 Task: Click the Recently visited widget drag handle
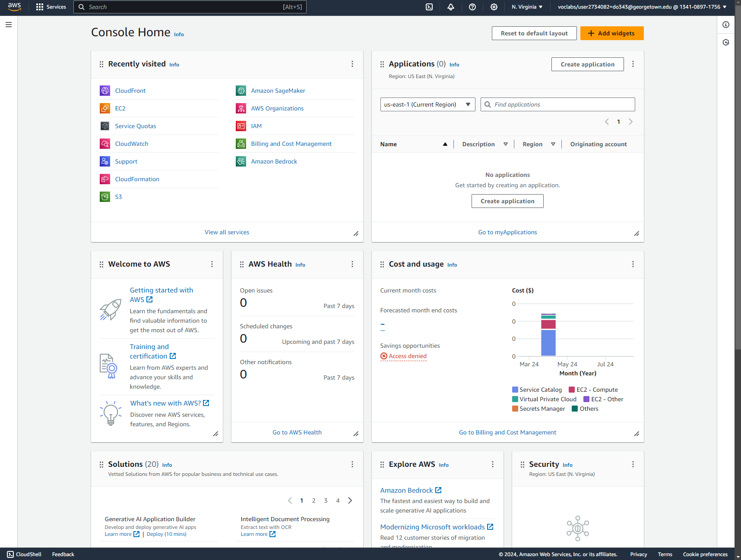[101, 64]
